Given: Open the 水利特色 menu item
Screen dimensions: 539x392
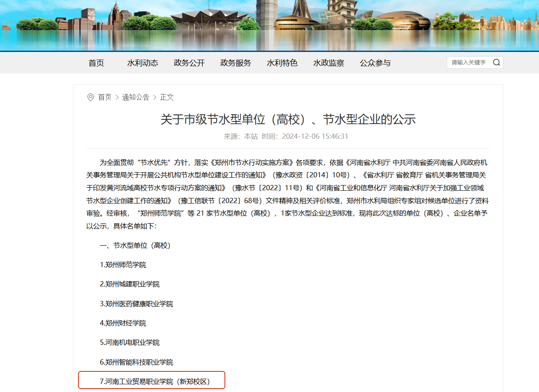Looking at the screenshot, I should (x=282, y=63).
